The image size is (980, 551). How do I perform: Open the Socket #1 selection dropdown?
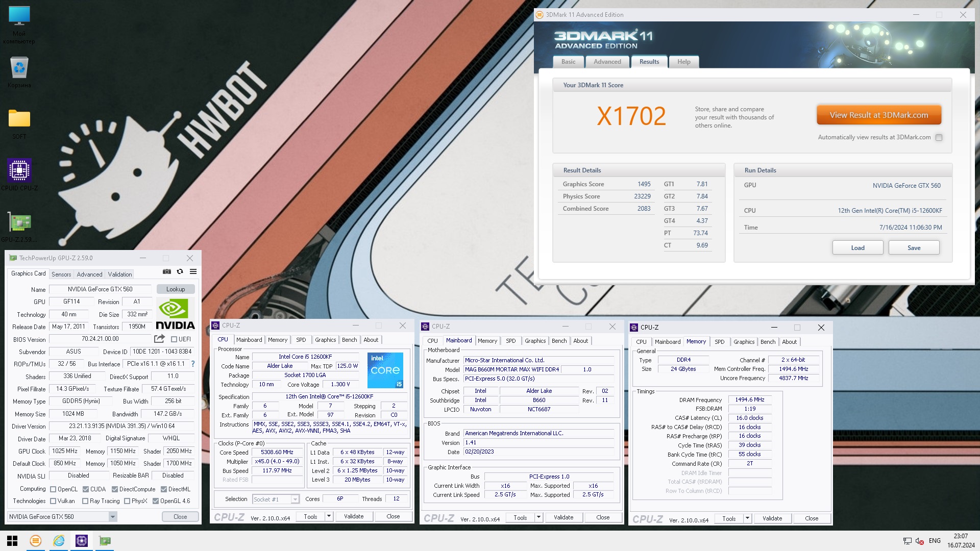[x=295, y=499]
